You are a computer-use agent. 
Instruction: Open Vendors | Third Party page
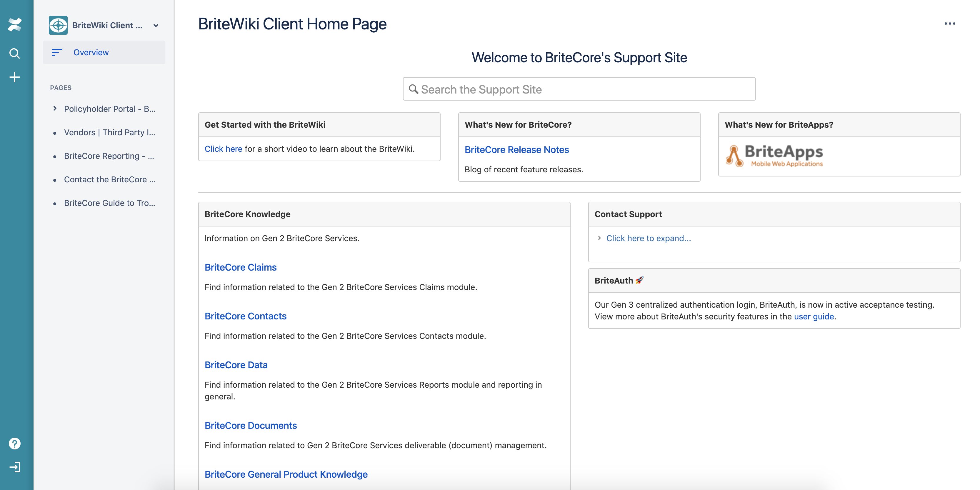[110, 132]
